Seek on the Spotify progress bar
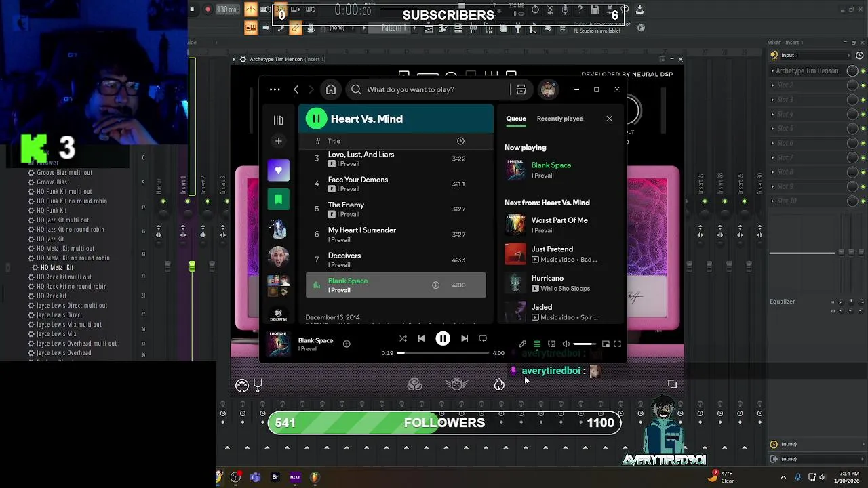The height and width of the screenshot is (488, 868). [443, 353]
